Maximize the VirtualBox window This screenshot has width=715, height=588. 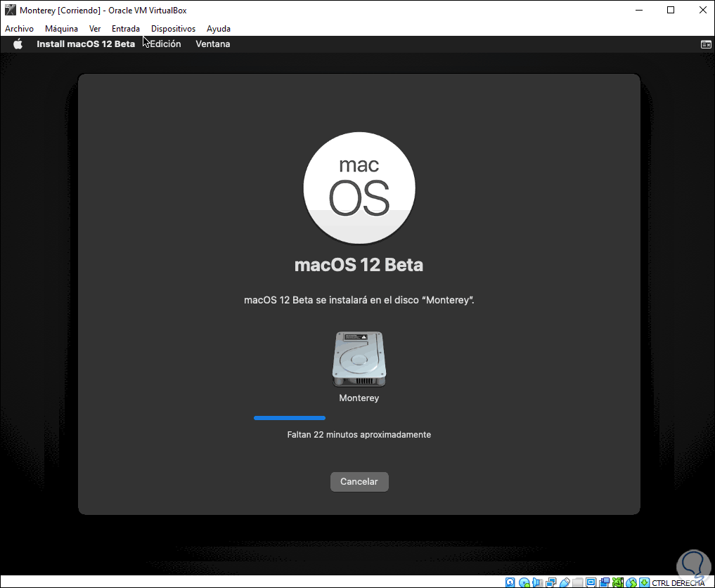pyautogui.click(x=671, y=10)
